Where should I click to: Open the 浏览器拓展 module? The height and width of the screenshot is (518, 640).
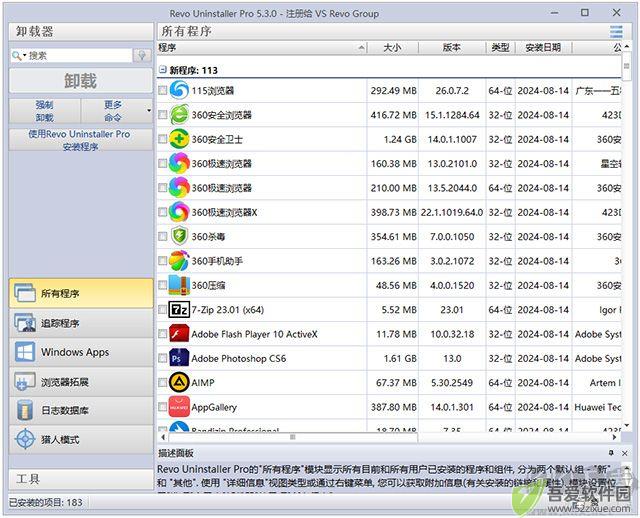[81, 382]
